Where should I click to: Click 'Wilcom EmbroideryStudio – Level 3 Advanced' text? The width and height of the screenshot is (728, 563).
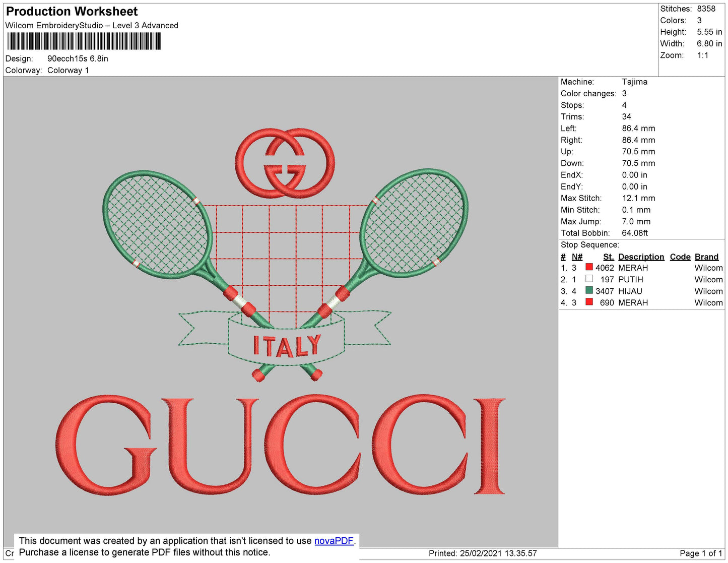(x=92, y=25)
